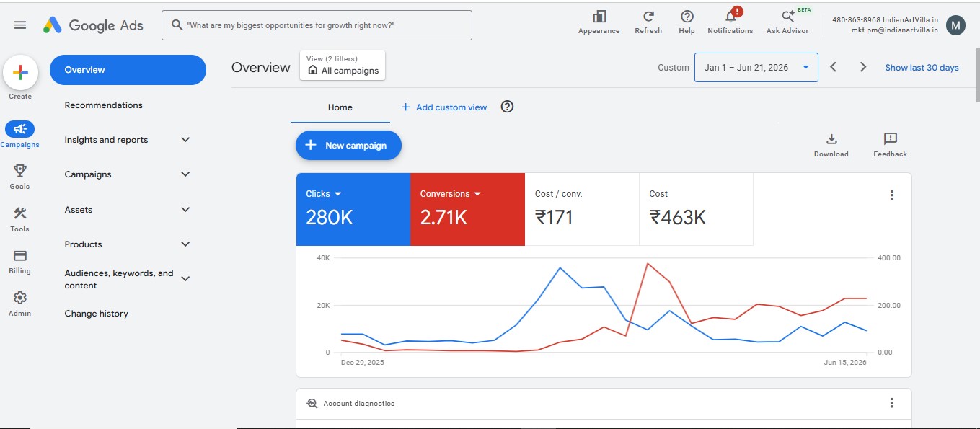Image resolution: width=980 pixels, height=429 pixels.
Task: Click the Overview page heading
Action: 261,67
